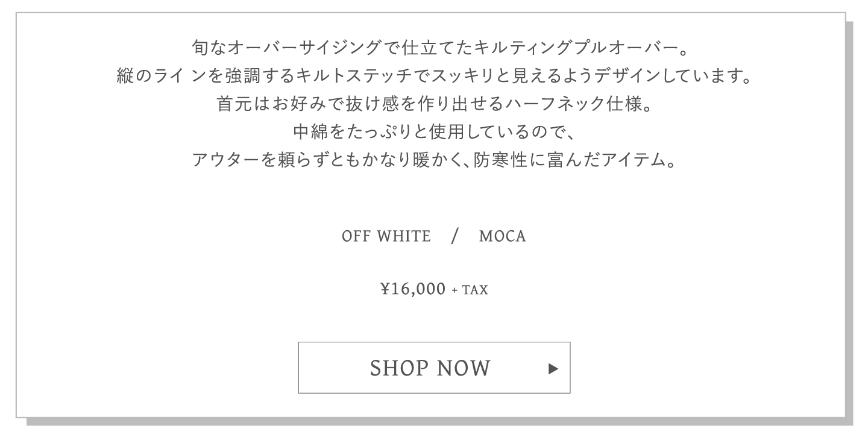Click the ¥16,000 price text
This screenshot has width=868, height=440.
pyautogui.click(x=413, y=289)
